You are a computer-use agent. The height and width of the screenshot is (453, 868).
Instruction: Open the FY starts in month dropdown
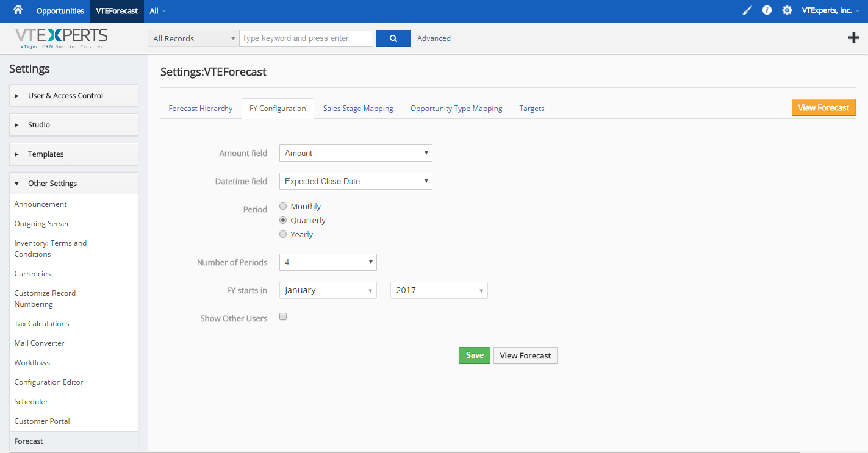328,290
